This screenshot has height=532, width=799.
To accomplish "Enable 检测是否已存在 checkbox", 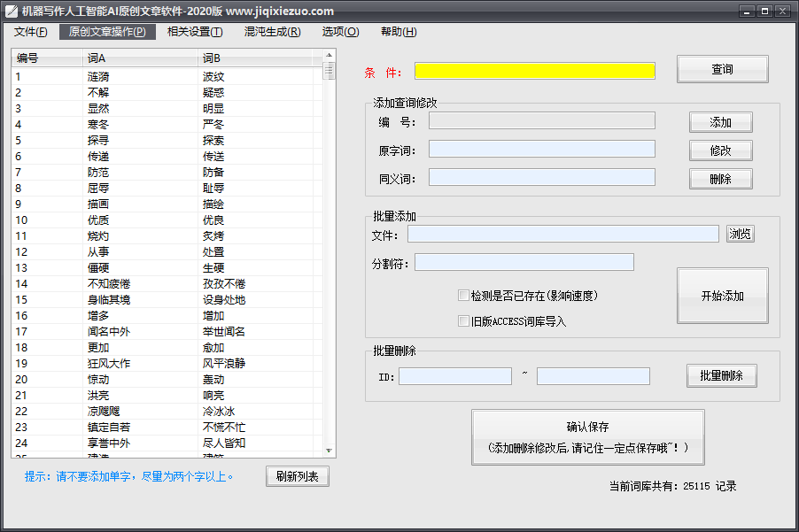I will [x=463, y=296].
